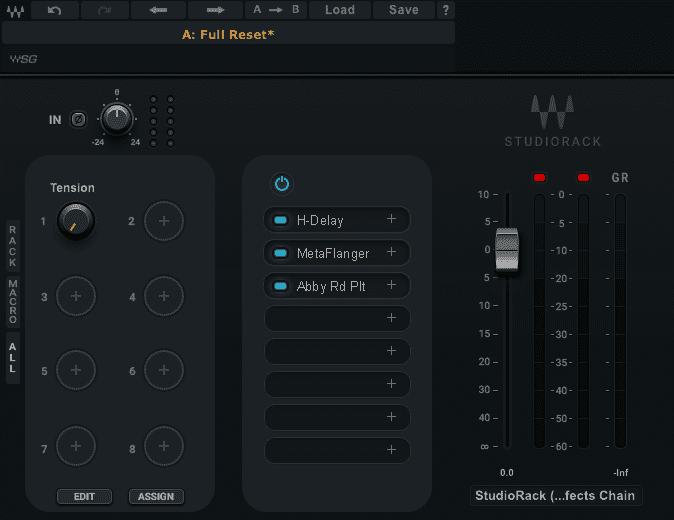Viewport: 674px width, 520px height.
Task: Open the H-Delay plugin slot
Action: pyautogui.click(x=337, y=220)
